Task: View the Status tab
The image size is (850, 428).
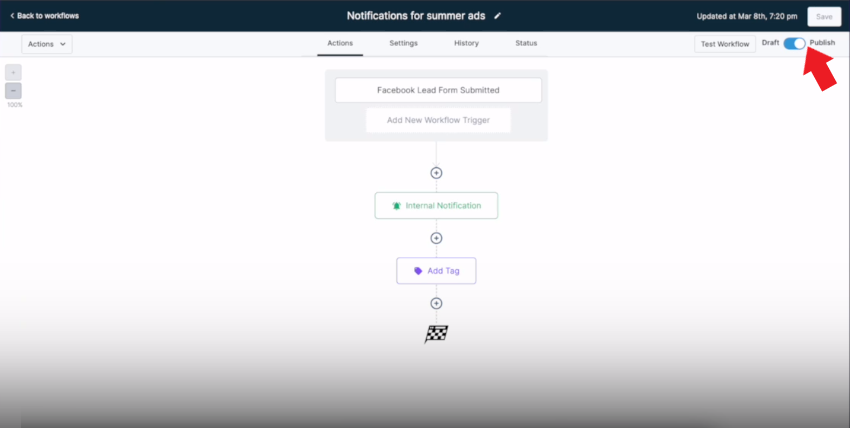Action: [x=526, y=43]
